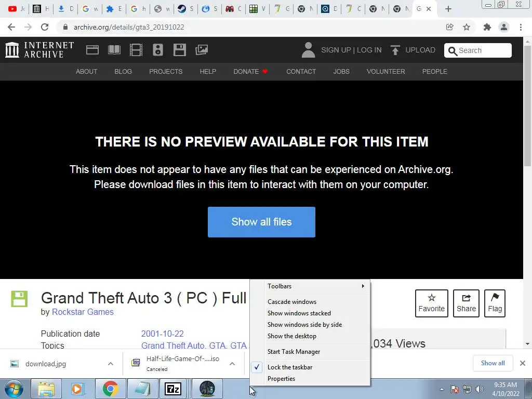Reload the page with the refresh icon

(45, 27)
